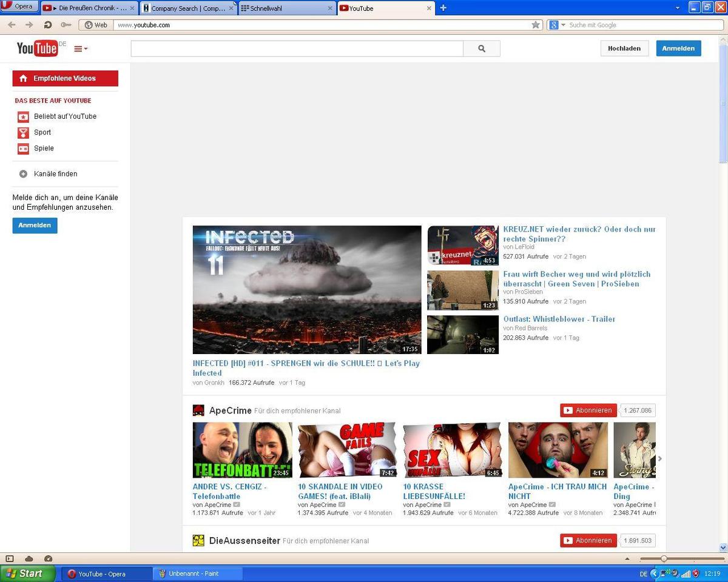This screenshot has width=728, height=582.
Task: Go back with the browser back arrow
Action: tap(12, 25)
